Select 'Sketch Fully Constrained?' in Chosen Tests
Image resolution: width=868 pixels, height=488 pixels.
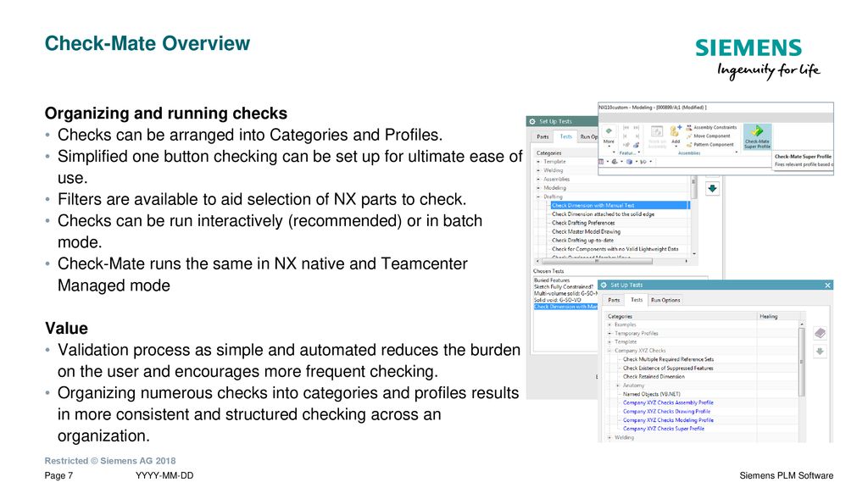[x=563, y=286]
